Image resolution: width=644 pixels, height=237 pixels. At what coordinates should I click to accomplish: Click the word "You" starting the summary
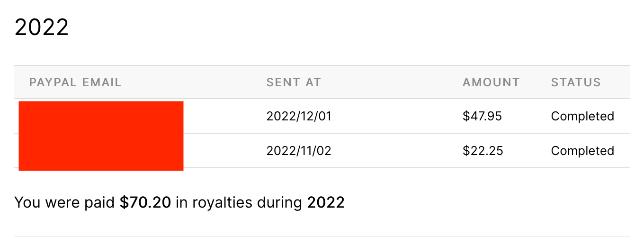(x=27, y=202)
